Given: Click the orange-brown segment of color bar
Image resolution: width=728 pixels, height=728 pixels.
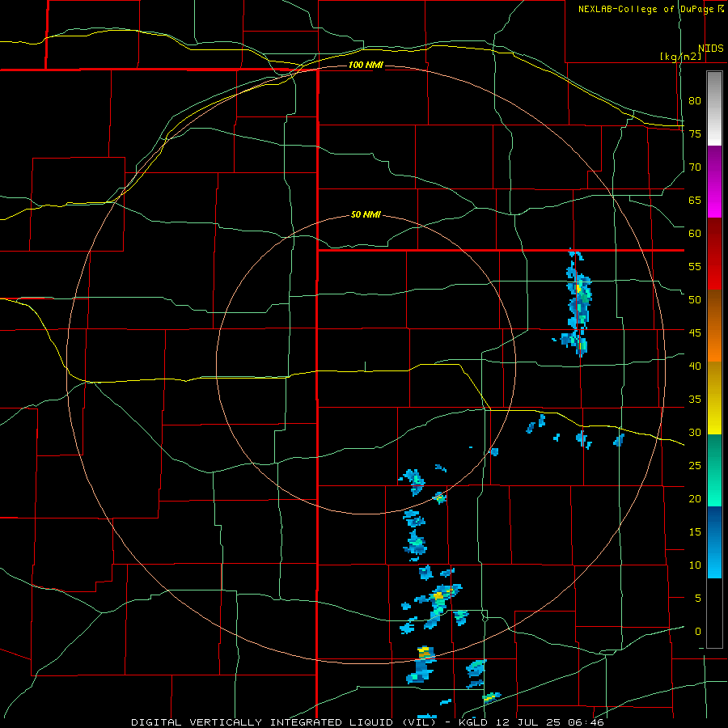Looking at the screenshot, I should click(714, 326).
